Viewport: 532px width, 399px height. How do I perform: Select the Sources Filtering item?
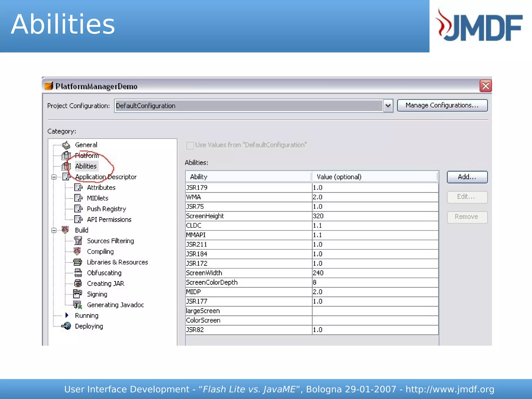(110, 241)
